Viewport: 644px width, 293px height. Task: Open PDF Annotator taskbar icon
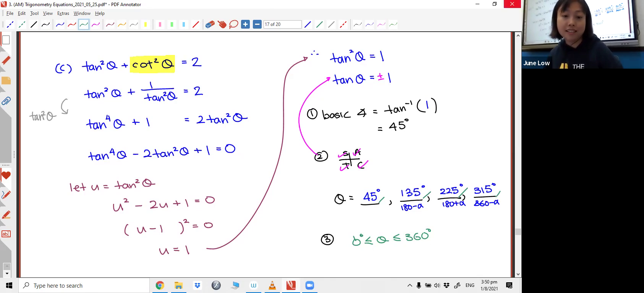click(291, 285)
